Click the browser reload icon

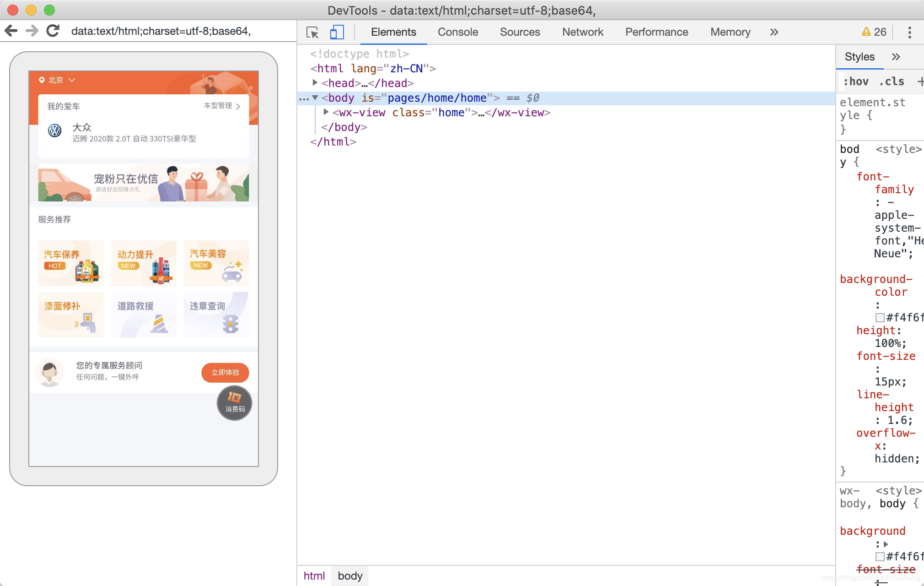pyautogui.click(x=53, y=31)
